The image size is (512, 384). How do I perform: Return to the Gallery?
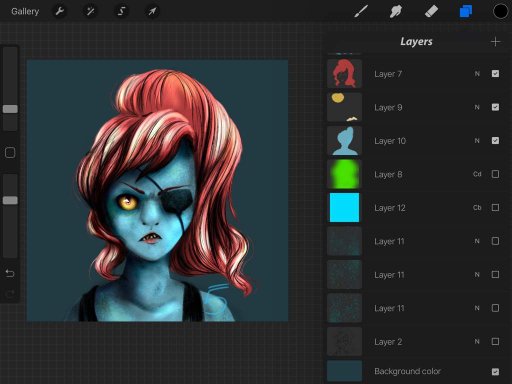point(25,11)
